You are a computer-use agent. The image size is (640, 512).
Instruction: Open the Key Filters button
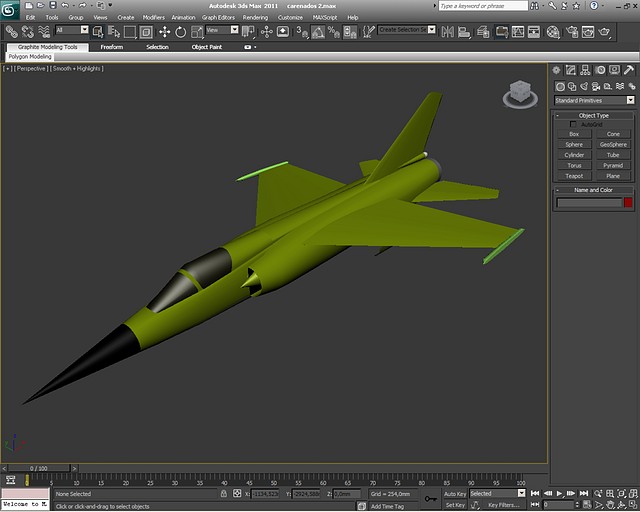pos(504,505)
